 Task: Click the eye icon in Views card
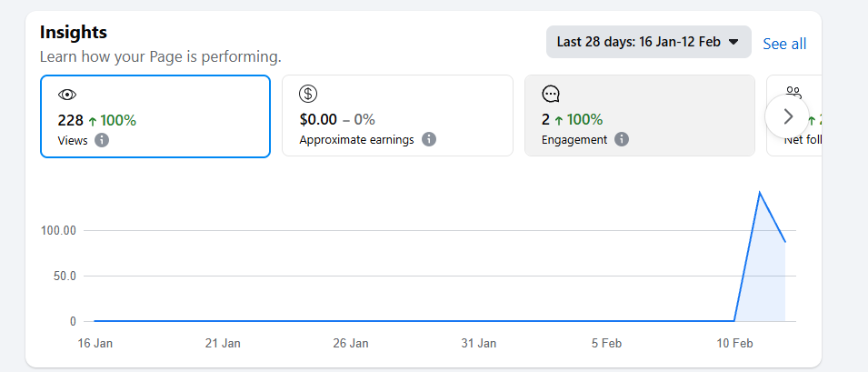point(66,95)
